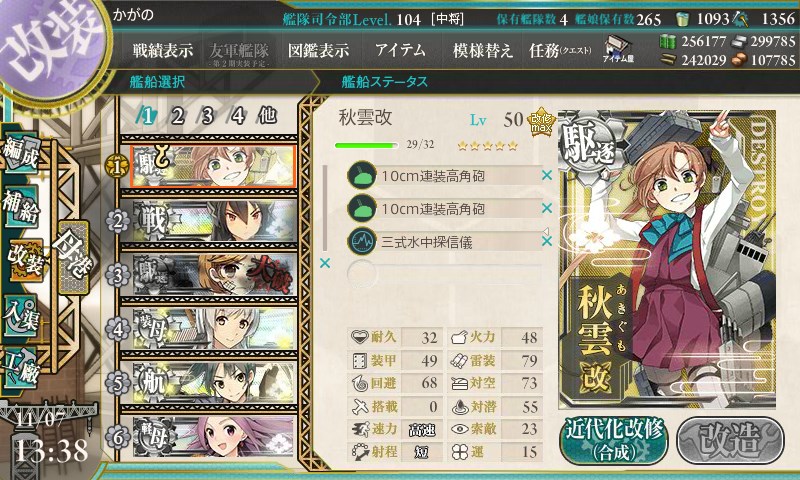This screenshot has height=480, width=800.
Task: Select the 他 other ships tab
Action: (267, 116)
